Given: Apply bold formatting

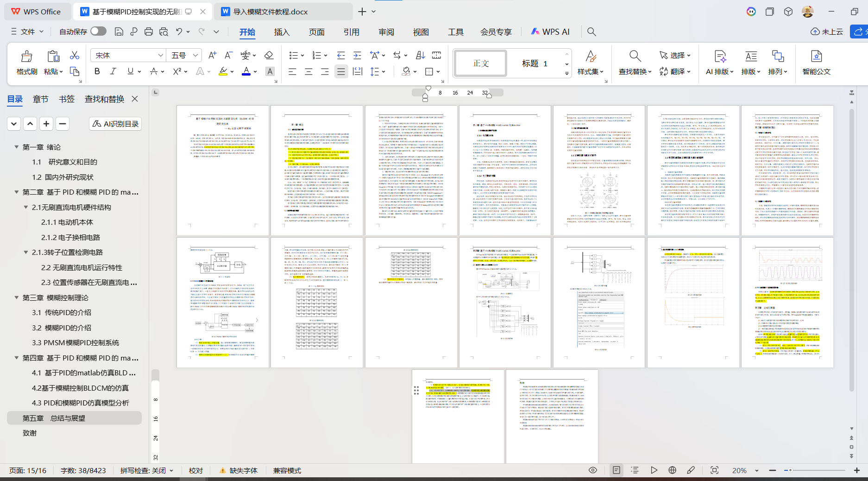Looking at the screenshot, I should 97,71.
